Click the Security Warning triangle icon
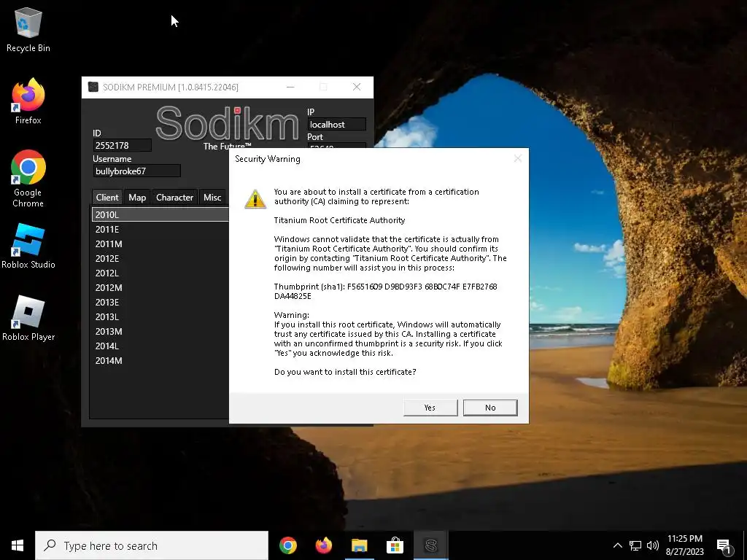 pyautogui.click(x=255, y=199)
